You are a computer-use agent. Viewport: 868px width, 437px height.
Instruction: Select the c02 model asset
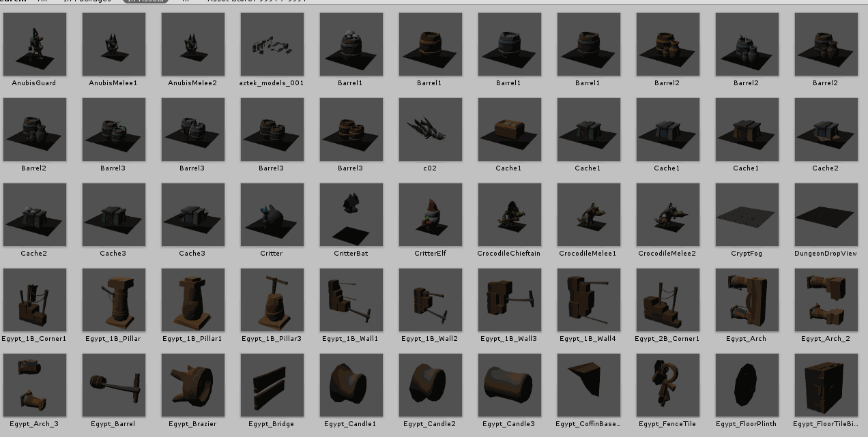(431, 130)
